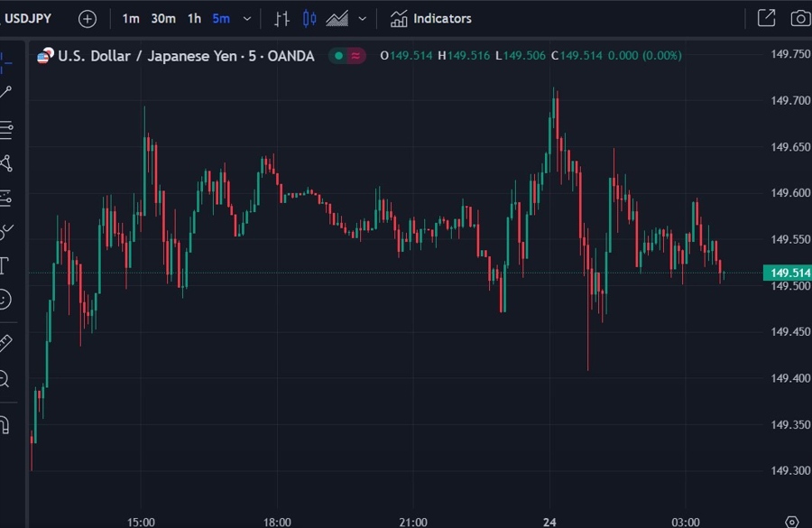Select the brush drawing tool
The image size is (812, 528).
(x=6, y=232)
